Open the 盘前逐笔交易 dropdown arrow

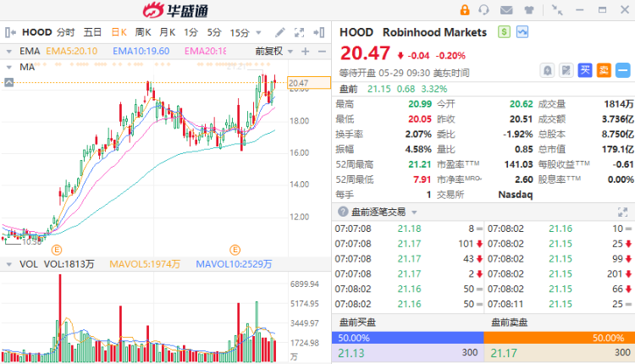pos(414,212)
